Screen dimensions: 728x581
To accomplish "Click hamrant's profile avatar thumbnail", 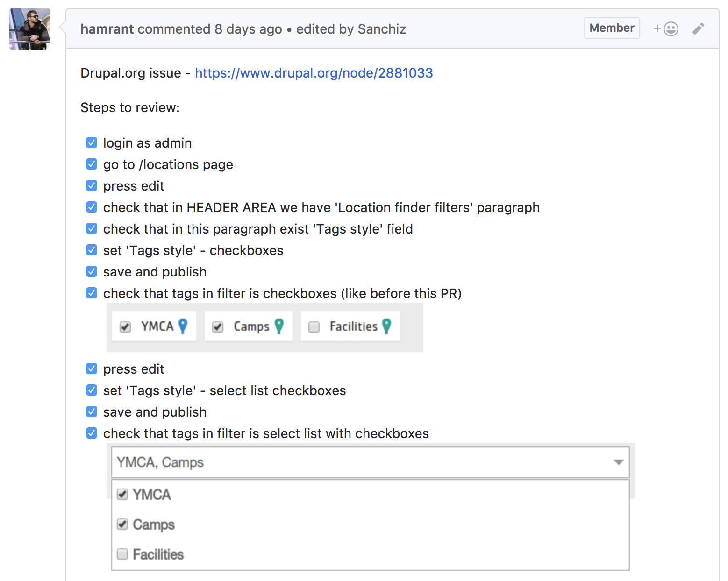I will pyautogui.click(x=30, y=29).
